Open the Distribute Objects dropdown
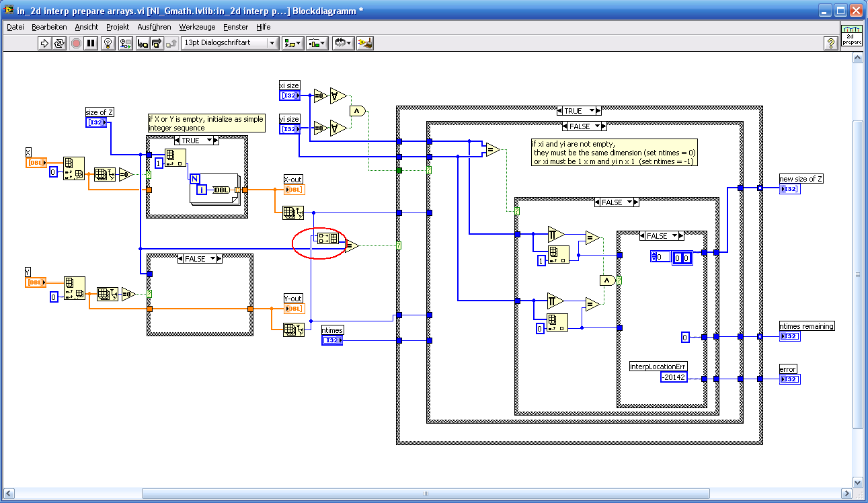The image size is (868, 503). [317, 43]
